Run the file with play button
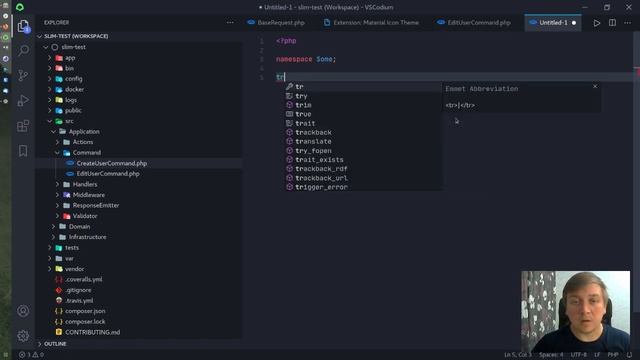 pos(597,23)
